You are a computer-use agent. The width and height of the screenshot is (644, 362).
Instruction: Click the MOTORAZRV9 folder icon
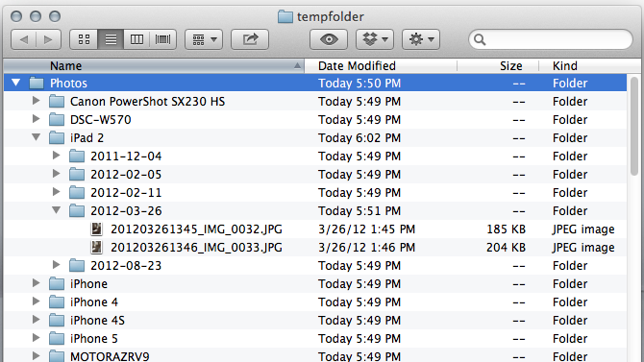point(57,356)
